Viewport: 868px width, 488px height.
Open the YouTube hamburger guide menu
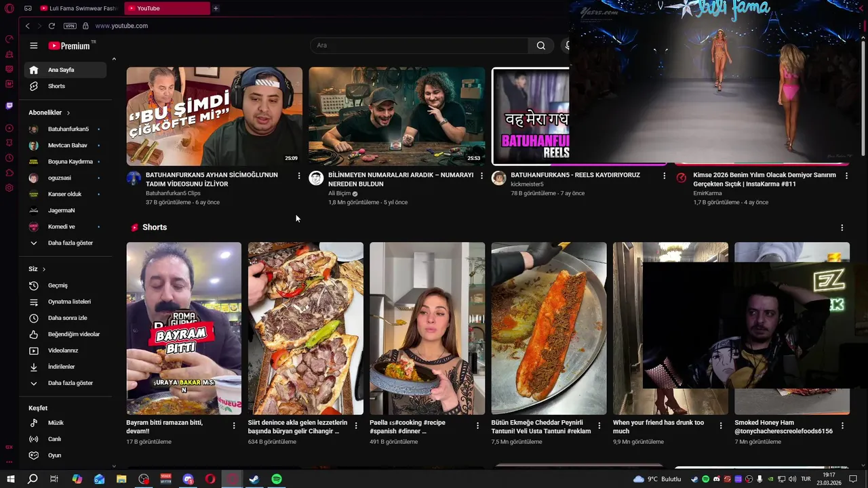pos(33,45)
